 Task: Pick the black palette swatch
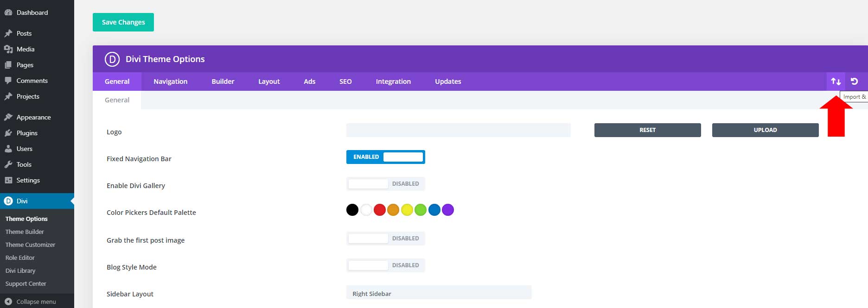coord(352,210)
